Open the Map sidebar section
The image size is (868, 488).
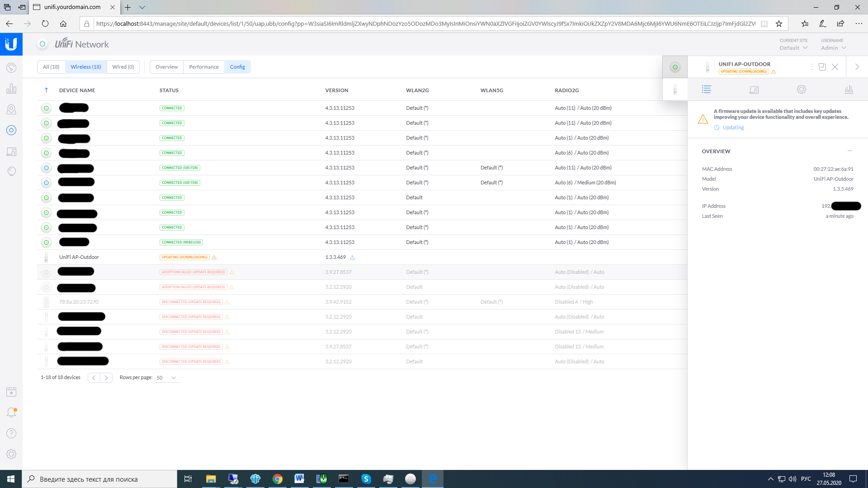pos(11,109)
